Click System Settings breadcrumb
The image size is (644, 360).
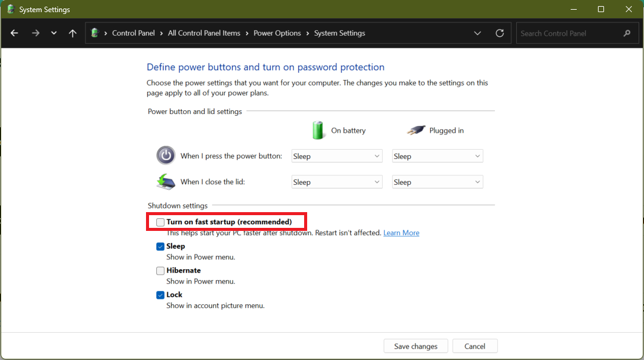(340, 33)
